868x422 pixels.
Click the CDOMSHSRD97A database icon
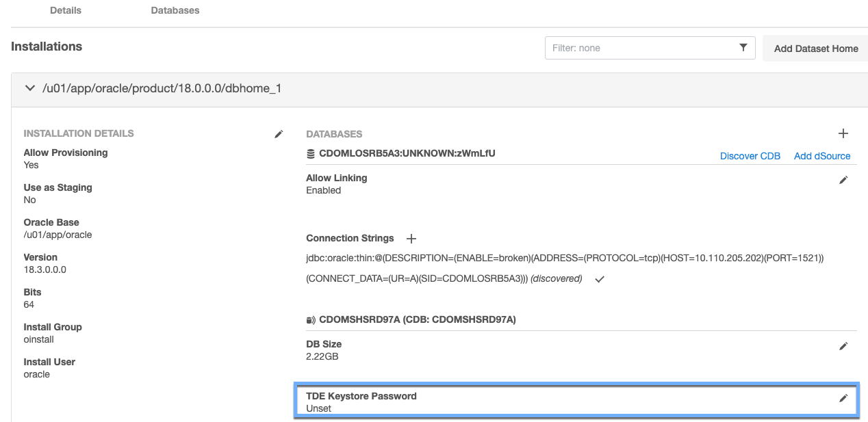tap(311, 319)
